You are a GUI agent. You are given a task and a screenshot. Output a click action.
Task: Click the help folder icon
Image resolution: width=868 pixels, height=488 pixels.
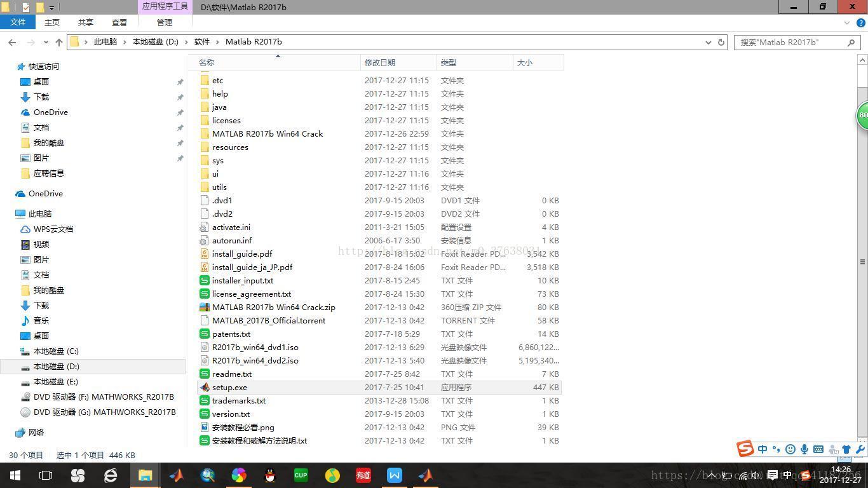205,93
